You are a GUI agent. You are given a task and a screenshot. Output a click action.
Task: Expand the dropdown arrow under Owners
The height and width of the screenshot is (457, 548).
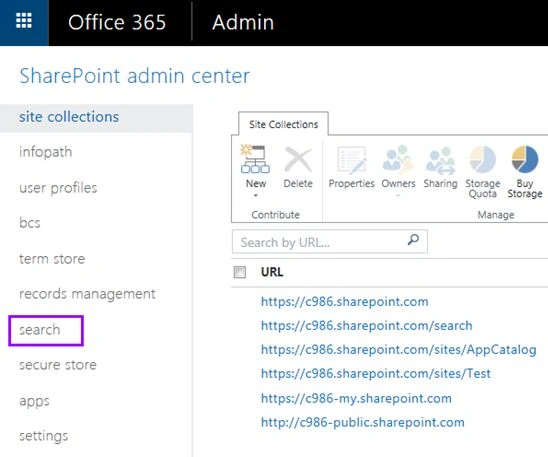tap(398, 196)
